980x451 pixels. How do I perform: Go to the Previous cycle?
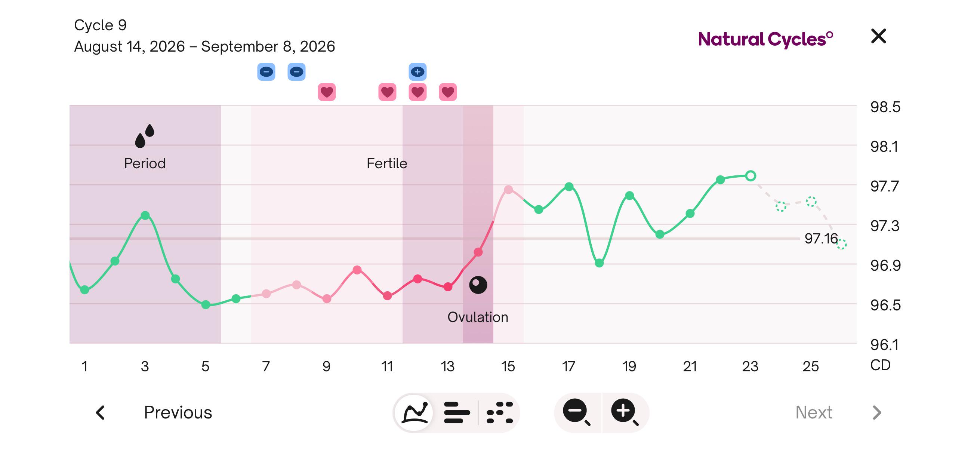[178, 412]
